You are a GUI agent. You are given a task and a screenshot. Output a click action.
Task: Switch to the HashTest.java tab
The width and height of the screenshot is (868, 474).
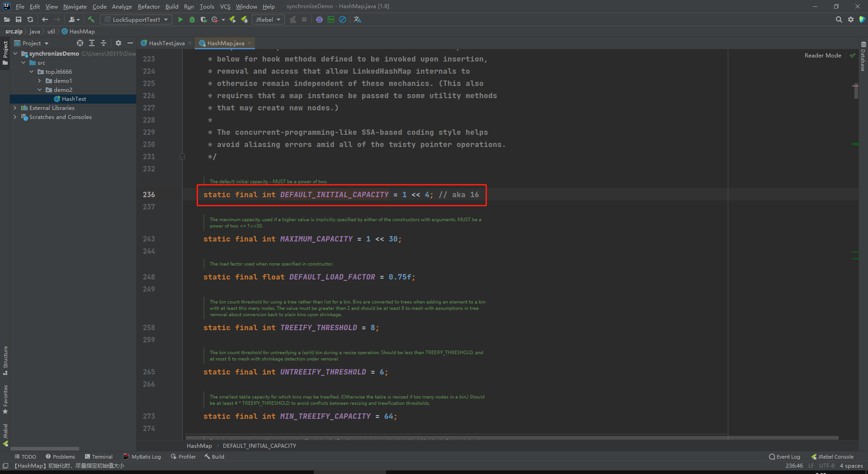tap(166, 43)
